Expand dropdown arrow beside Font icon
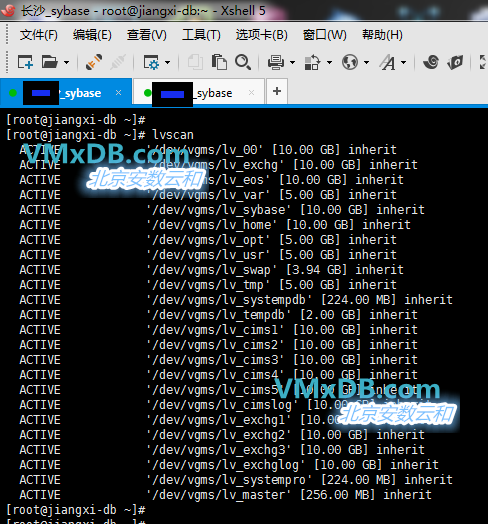The width and height of the screenshot is (488, 524). 403,62
